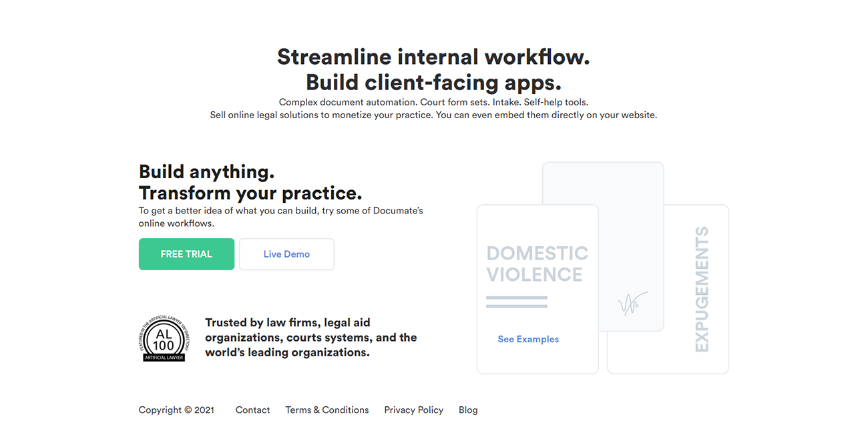Click the Streamline internal workflow headline

433,57
